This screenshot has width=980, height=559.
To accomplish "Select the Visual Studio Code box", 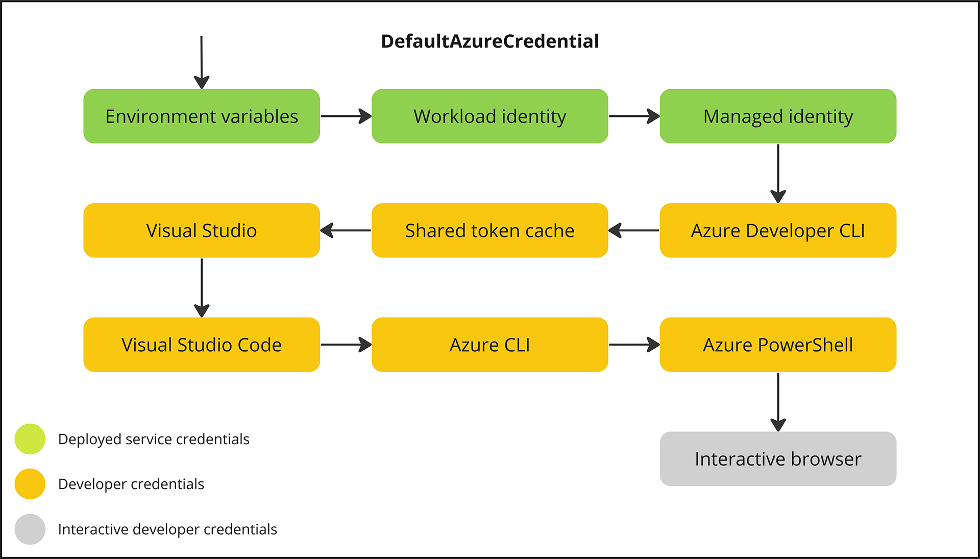I will pos(202,345).
